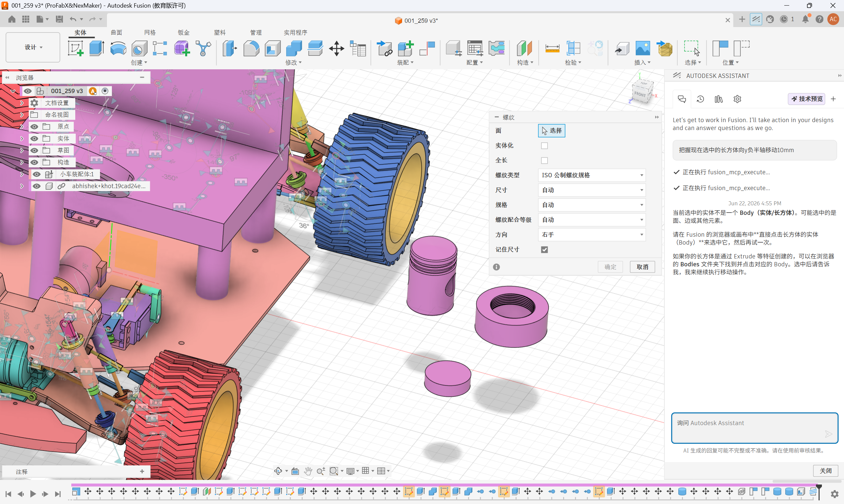The width and height of the screenshot is (844, 504).
Task: Toggle the 实体化 checkbox
Action: (544, 146)
